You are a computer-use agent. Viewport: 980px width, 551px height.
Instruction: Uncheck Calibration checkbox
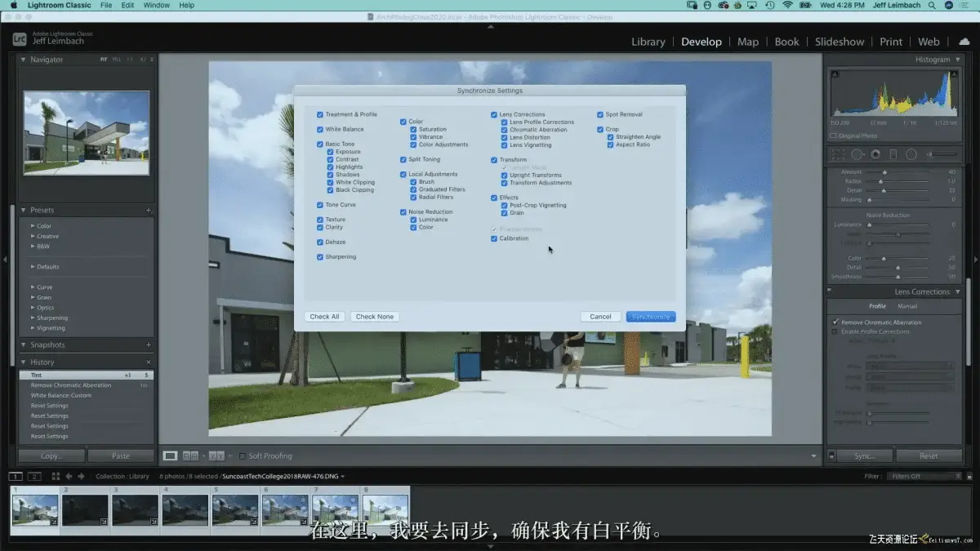click(494, 238)
